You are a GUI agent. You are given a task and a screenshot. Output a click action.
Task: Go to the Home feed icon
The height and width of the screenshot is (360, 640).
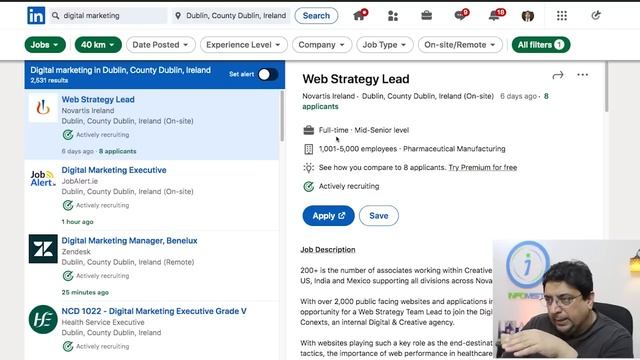click(359, 16)
